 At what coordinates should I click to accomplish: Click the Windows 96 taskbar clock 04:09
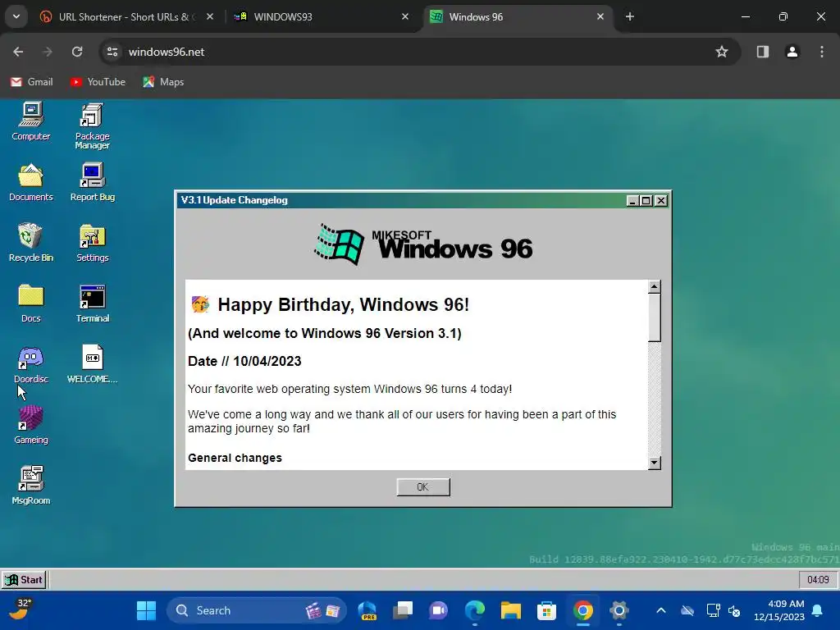click(x=818, y=580)
